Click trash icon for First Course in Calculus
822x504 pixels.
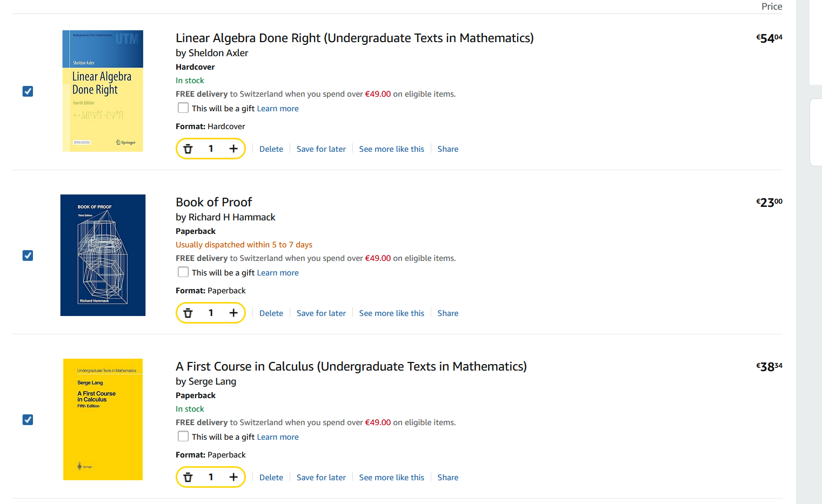188,478
